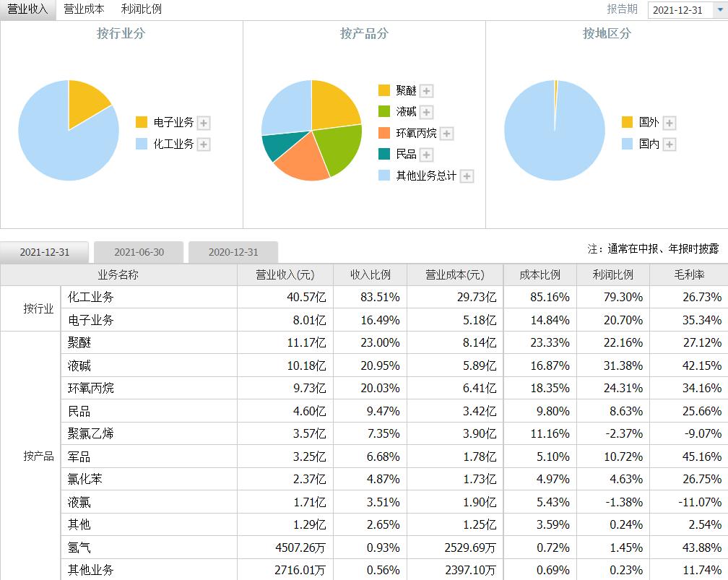Click plus icon beside 民品 legend
This screenshot has height=580, width=728.
point(426,155)
